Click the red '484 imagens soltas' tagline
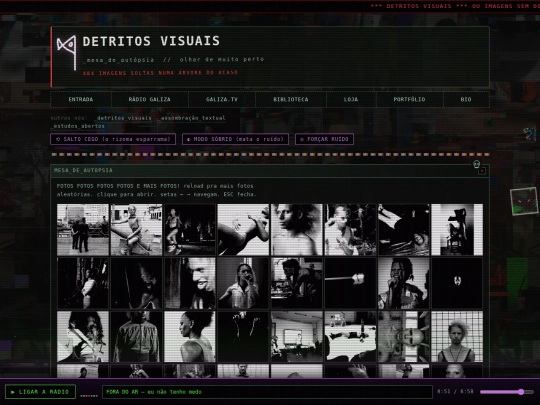The height and width of the screenshot is (405, 540). click(x=160, y=73)
